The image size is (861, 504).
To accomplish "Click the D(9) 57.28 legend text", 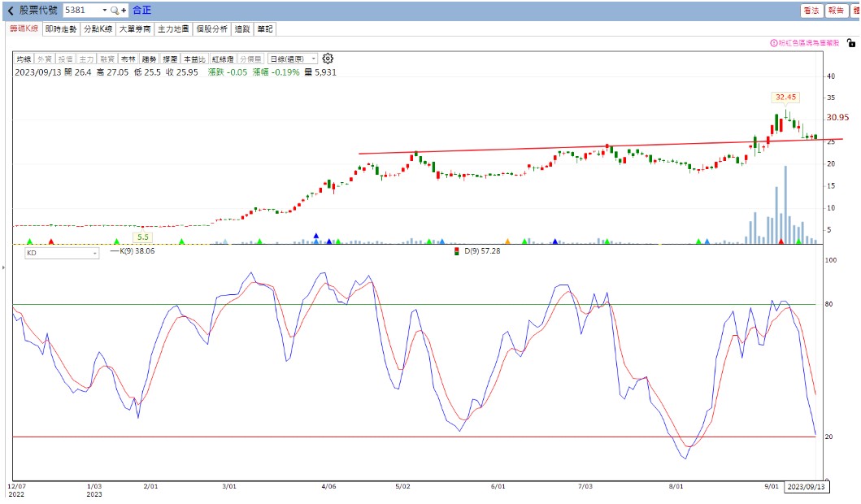I will pos(482,251).
